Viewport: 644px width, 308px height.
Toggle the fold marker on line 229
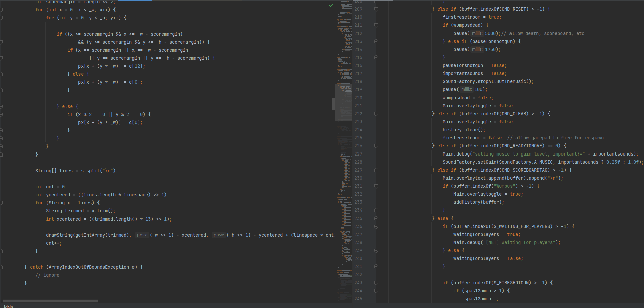point(376,170)
